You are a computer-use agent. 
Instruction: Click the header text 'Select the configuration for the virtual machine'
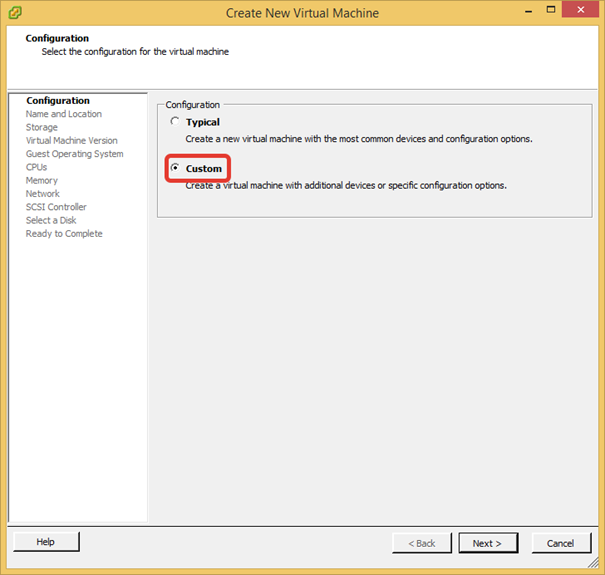tap(135, 51)
